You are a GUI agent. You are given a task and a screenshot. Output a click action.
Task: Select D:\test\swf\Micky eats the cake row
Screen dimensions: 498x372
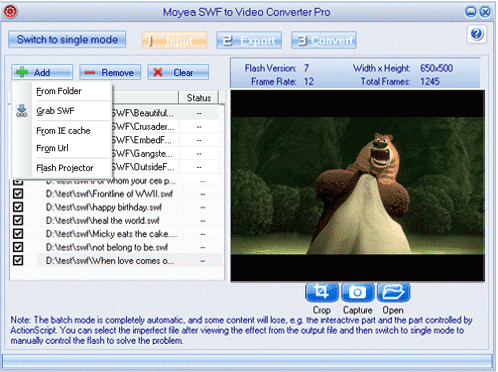coord(117,234)
